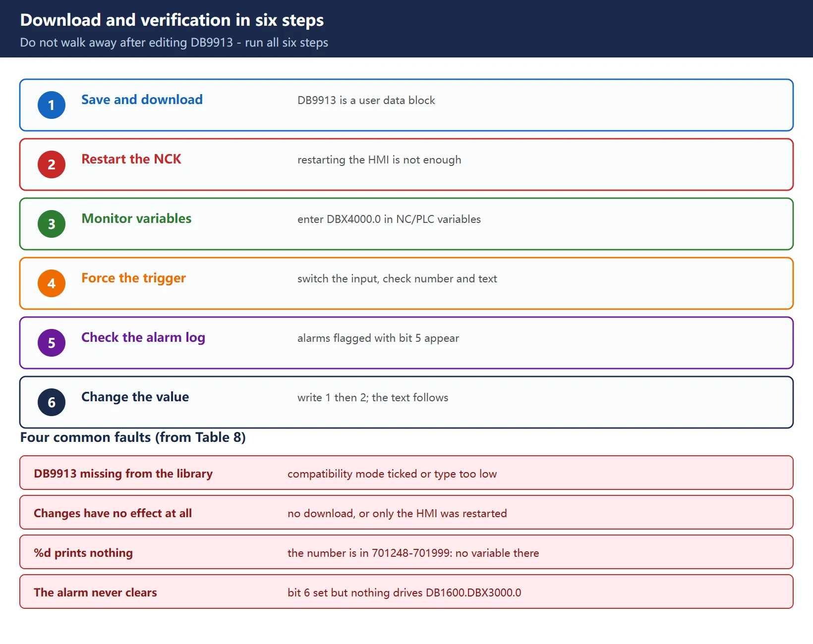Click the 'Do not walk away' subtitle line
This screenshot has height=644, width=813.
pyautogui.click(x=174, y=43)
